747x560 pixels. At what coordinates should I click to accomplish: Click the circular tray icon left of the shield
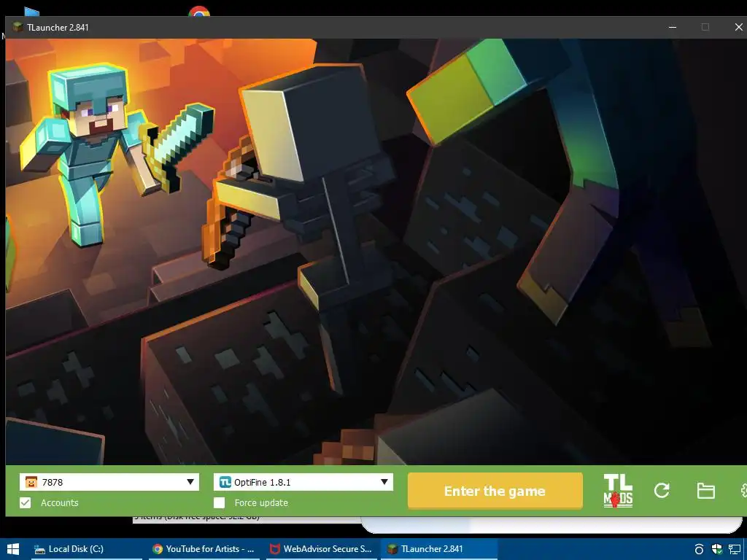coord(699,549)
